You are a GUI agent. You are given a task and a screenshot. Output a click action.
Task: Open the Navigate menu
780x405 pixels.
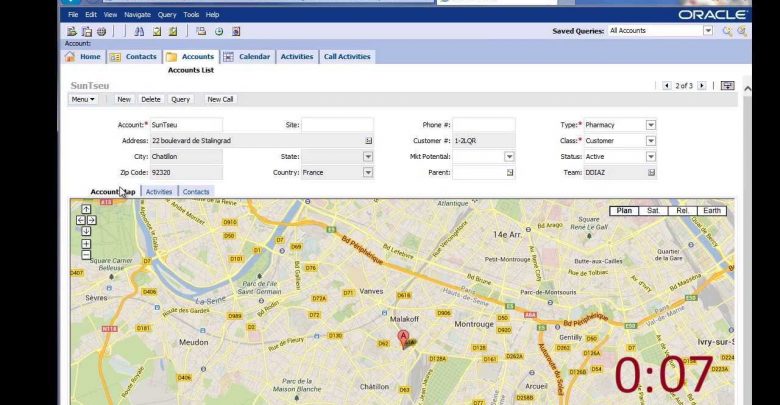pyautogui.click(x=137, y=15)
